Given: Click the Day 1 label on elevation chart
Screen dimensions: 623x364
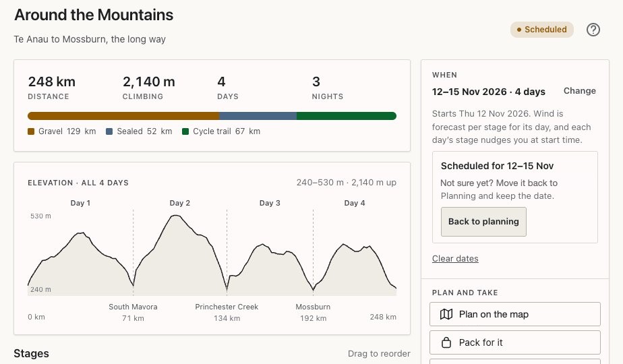Looking at the screenshot, I should point(80,203).
